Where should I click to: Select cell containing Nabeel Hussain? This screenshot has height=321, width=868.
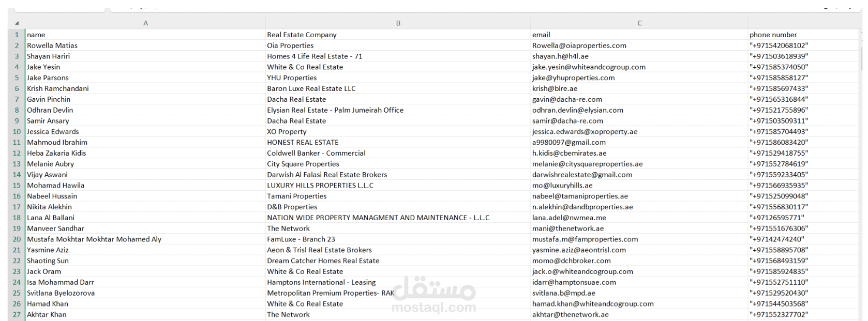click(145, 196)
